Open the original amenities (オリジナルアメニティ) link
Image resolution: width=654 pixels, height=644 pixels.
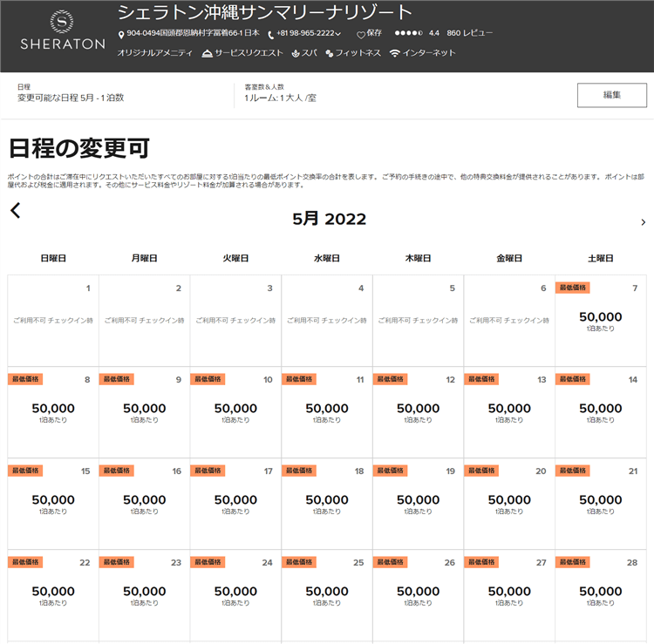click(154, 53)
